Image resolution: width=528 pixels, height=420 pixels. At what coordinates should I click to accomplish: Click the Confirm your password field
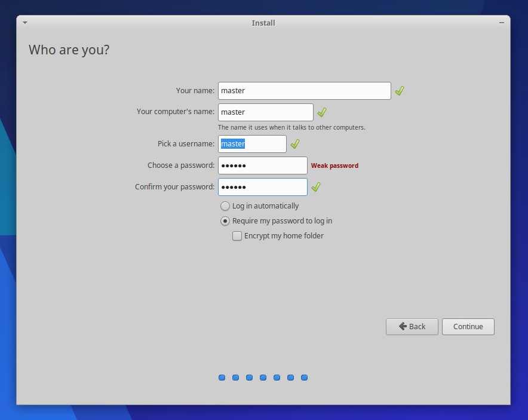[x=263, y=187]
